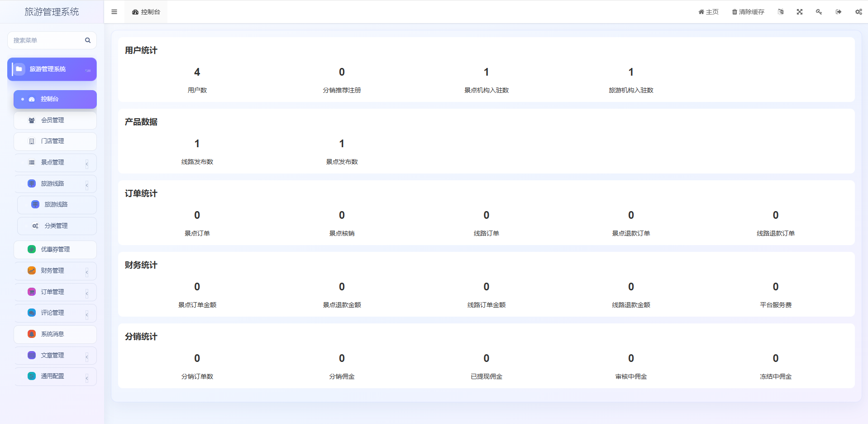Open 会员管理 in the sidebar menu
The width and height of the screenshot is (868, 424).
click(x=52, y=120)
